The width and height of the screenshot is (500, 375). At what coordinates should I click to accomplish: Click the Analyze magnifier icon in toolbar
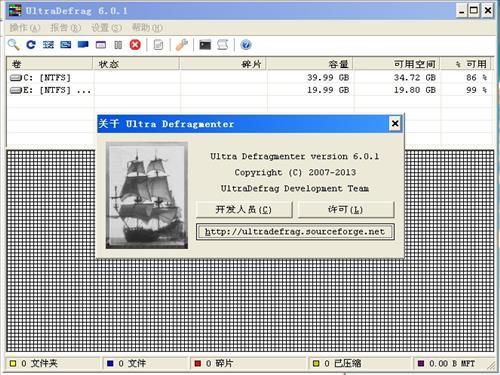[x=14, y=44]
